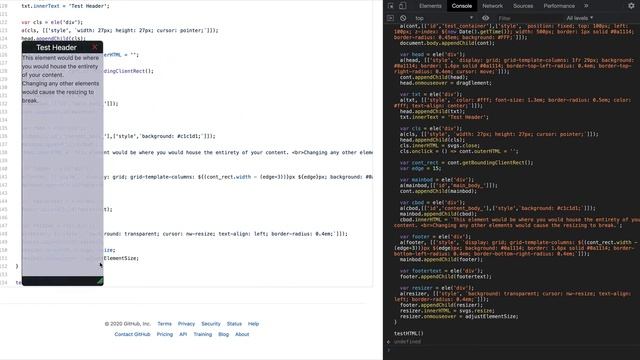Open the Terms footer link
The image size is (640, 360).
164,324
